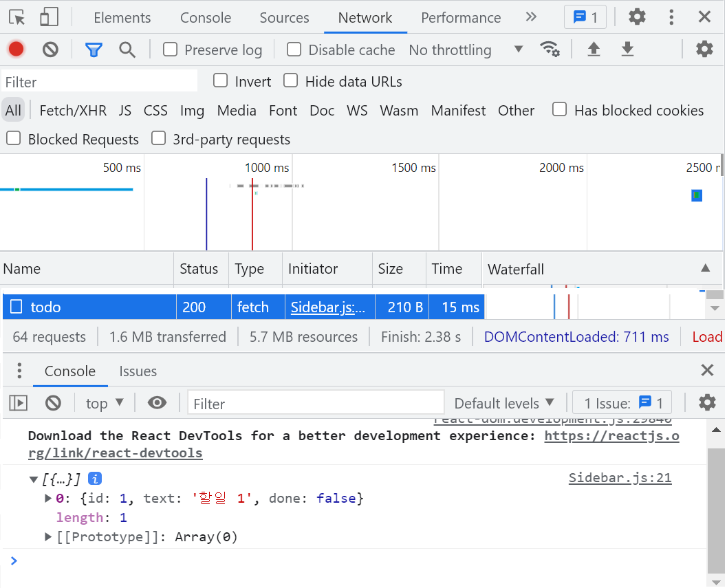Image resolution: width=727 pixels, height=588 pixels.
Task: Open the customize DevTools three-dot menu
Action: (671, 17)
